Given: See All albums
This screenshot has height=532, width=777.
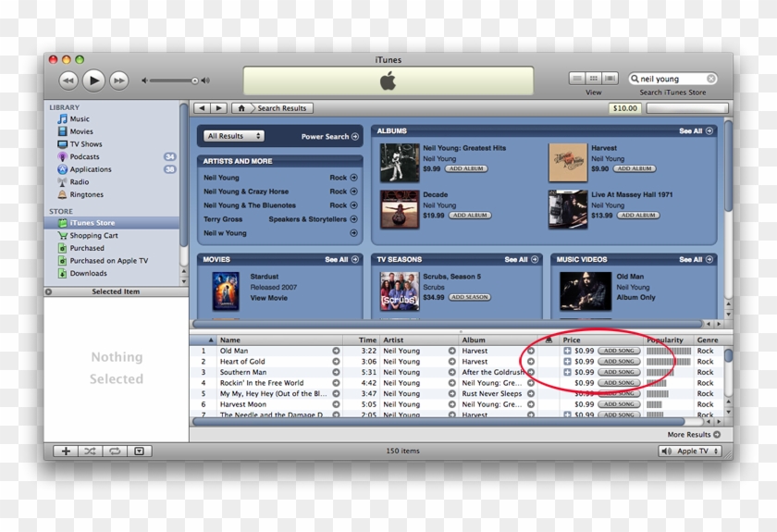Looking at the screenshot, I should tap(696, 130).
